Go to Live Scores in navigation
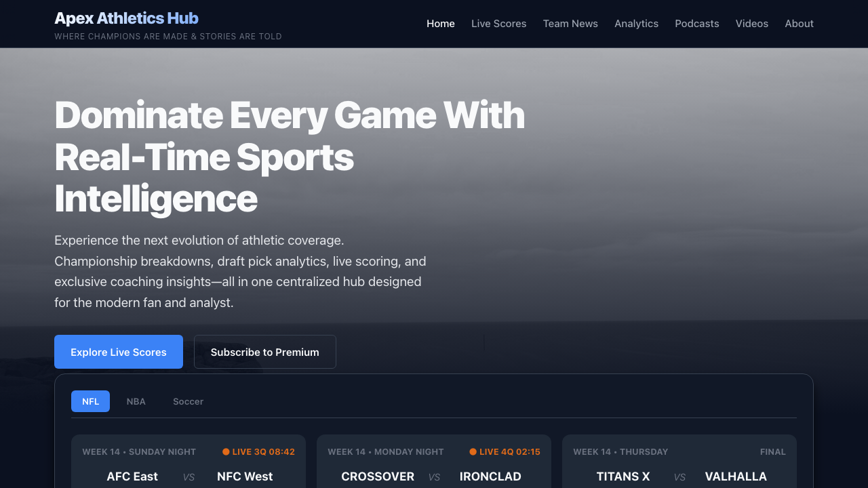This screenshot has width=868, height=488. (499, 24)
